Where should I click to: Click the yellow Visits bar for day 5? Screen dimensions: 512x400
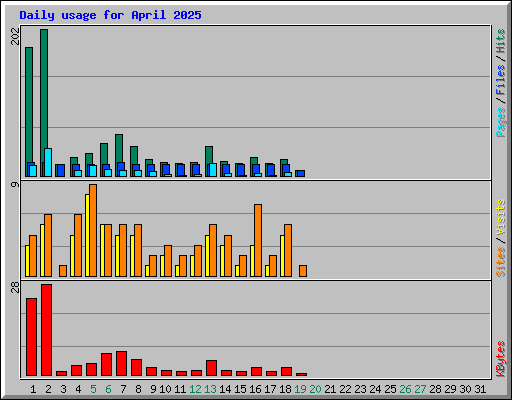(x=87, y=235)
